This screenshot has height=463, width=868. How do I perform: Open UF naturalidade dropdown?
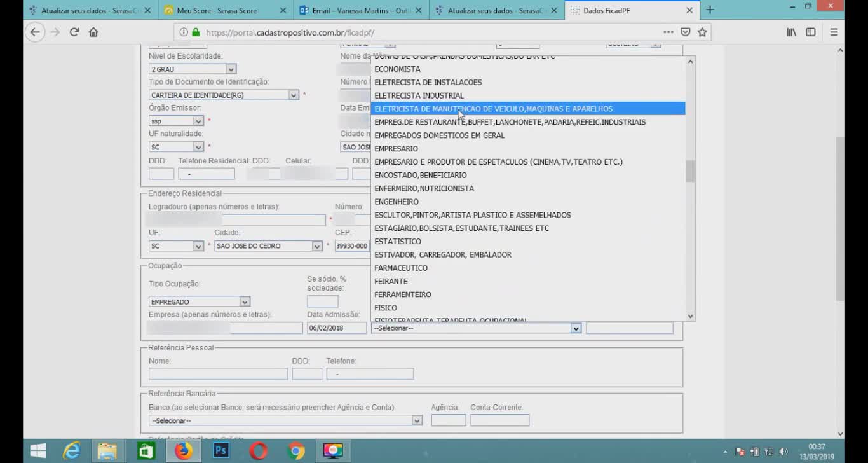[176, 147]
